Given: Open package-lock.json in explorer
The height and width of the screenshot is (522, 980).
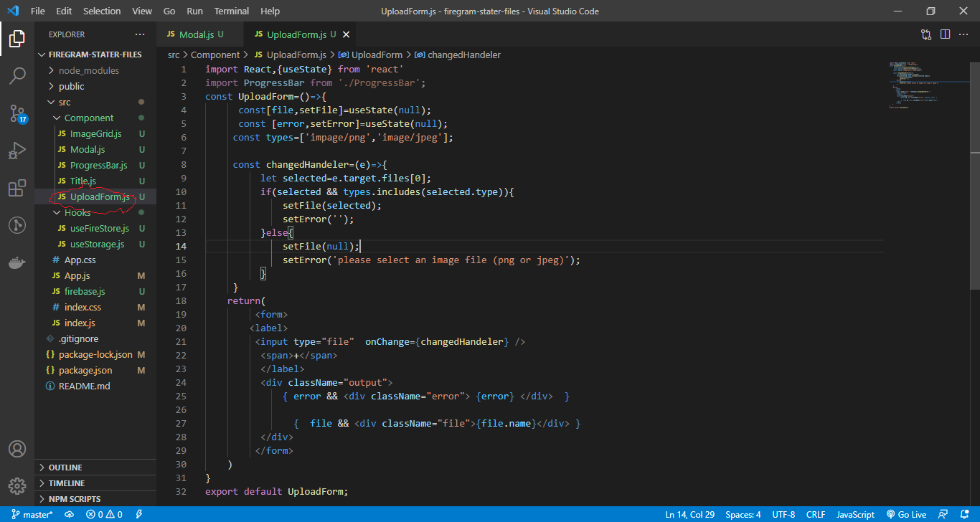Looking at the screenshot, I should click(x=95, y=354).
